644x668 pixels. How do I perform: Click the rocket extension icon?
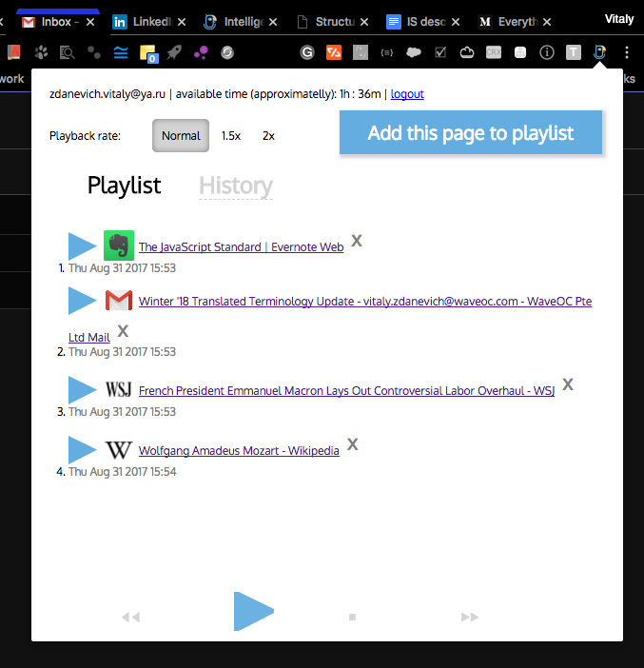[174, 52]
